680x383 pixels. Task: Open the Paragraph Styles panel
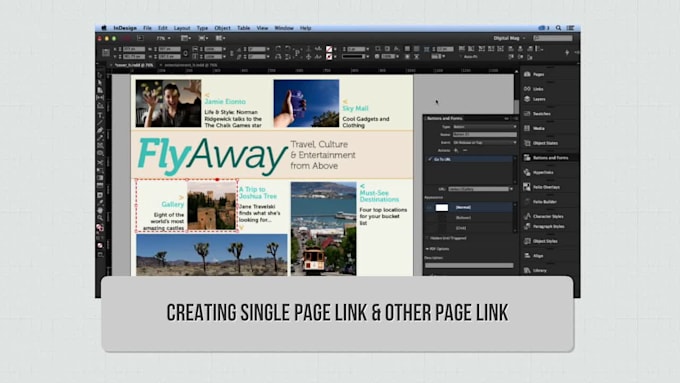pos(544,226)
